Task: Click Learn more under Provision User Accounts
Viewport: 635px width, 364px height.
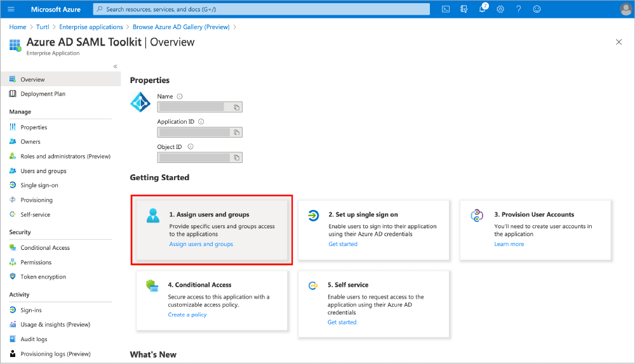Action: [x=509, y=244]
